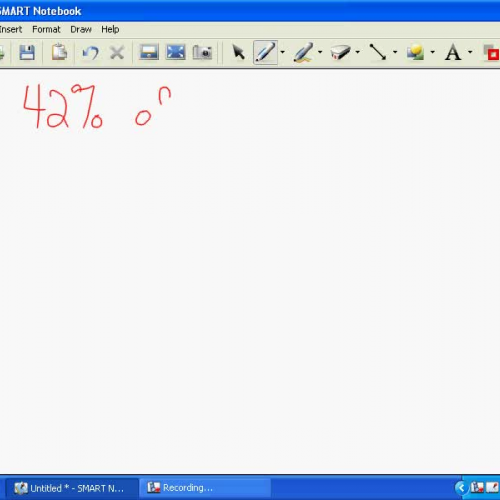This screenshot has width=500, height=500.
Task: Select the Text tool
Action: click(x=453, y=53)
